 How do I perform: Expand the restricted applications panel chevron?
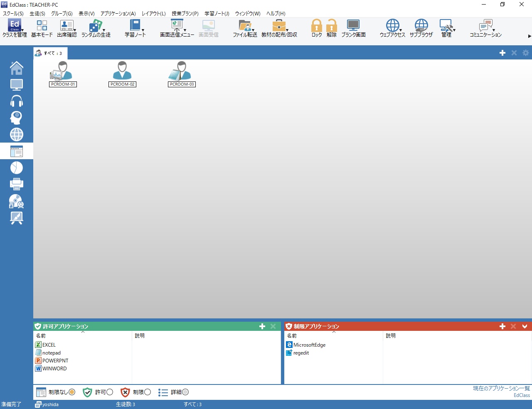point(525,326)
